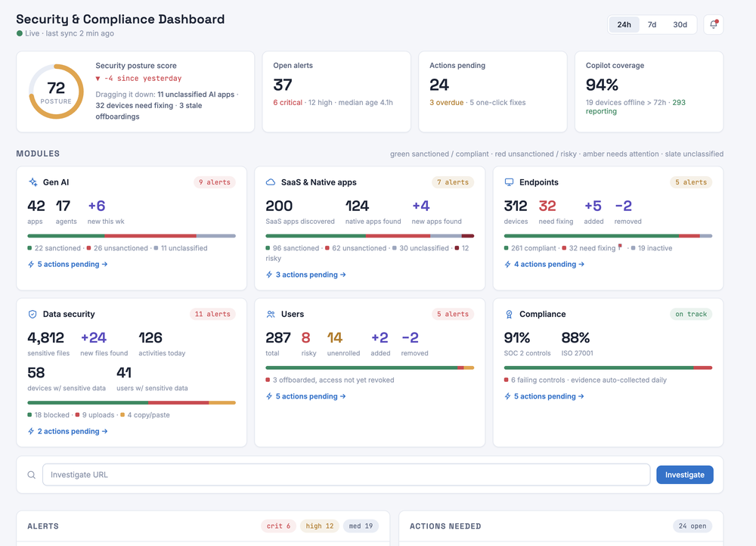The image size is (756, 546).
Task: Click the lightning icon in Endpoints actions pending
Action: coord(507,265)
